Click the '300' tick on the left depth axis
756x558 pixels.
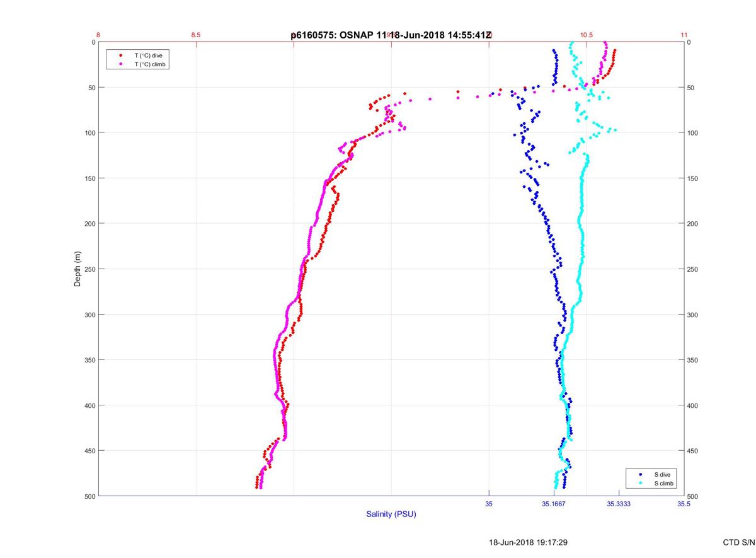[89, 315]
